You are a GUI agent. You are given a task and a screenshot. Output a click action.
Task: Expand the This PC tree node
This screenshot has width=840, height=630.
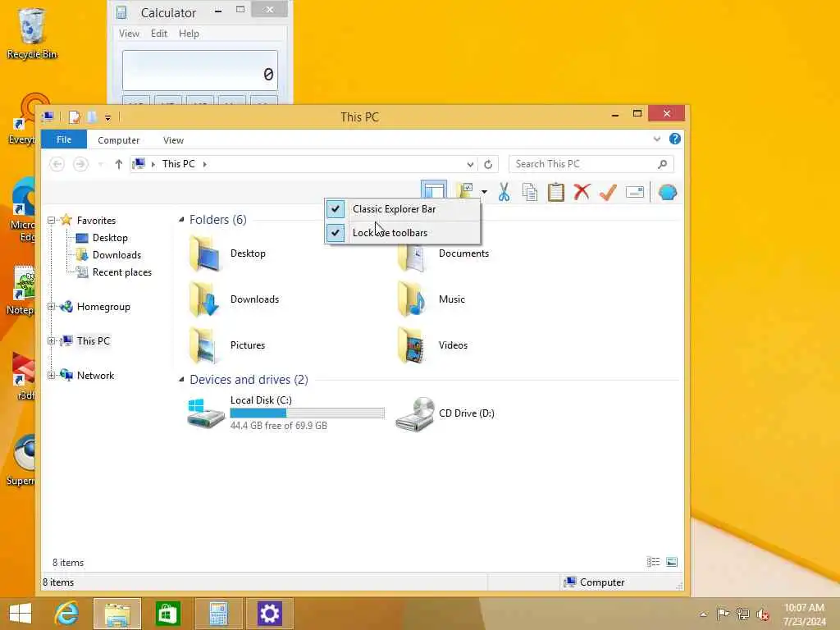click(x=52, y=340)
